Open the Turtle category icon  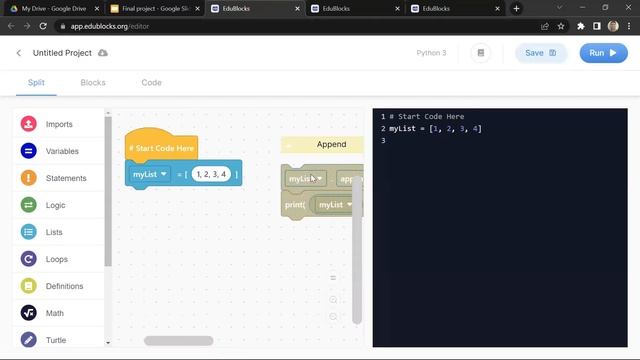point(29,340)
